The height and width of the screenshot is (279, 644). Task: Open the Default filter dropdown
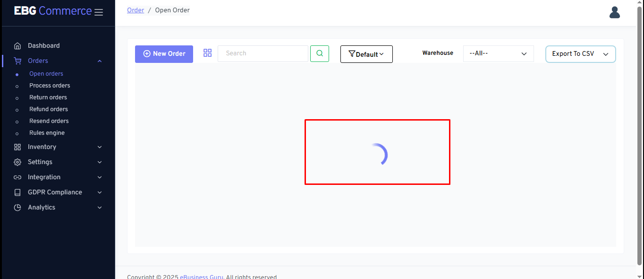click(x=366, y=54)
